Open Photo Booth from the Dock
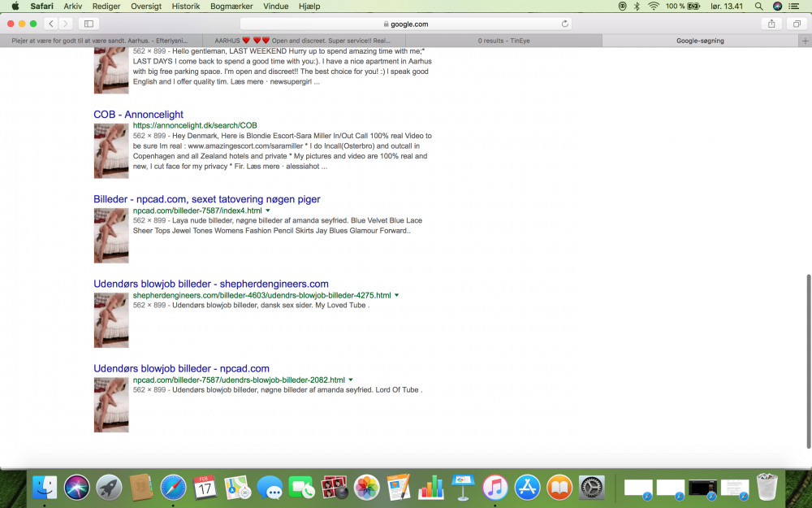This screenshot has height=508, width=812. (334, 487)
